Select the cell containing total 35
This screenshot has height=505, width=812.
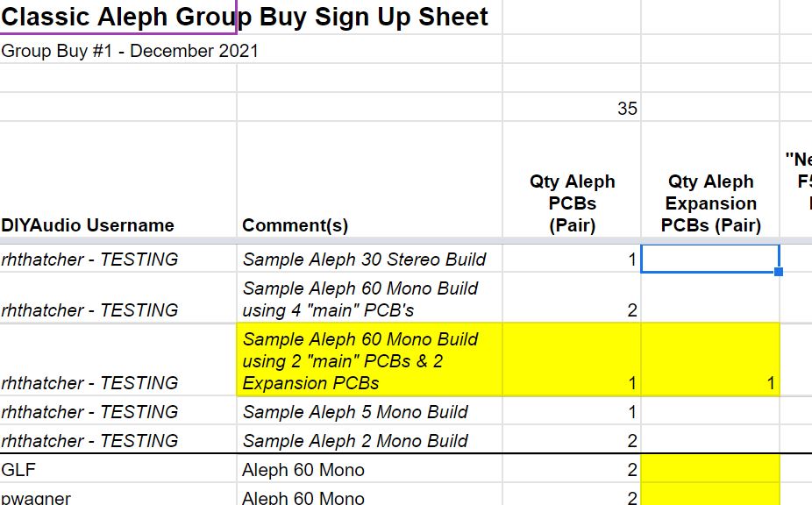[572, 108]
